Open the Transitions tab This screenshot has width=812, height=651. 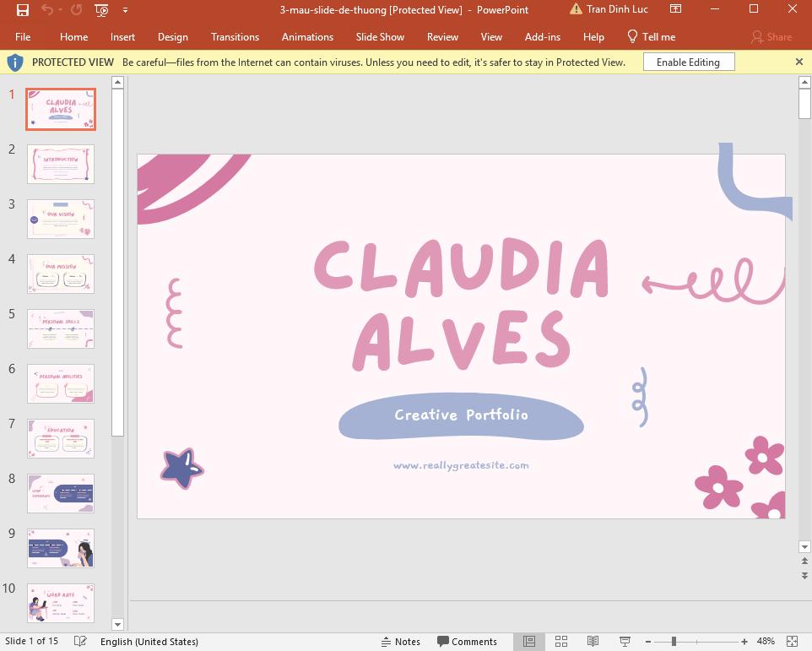tap(235, 37)
